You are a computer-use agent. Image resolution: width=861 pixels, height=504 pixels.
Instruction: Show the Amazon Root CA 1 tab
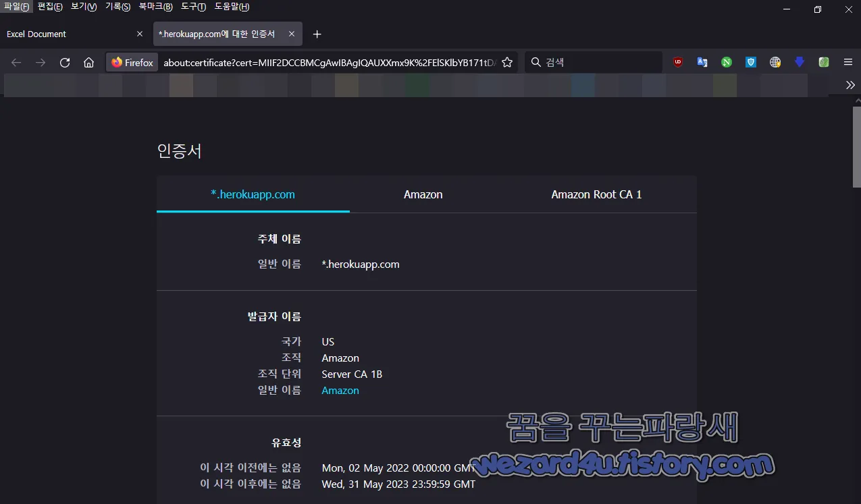pyautogui.click(x=596, y=194)
